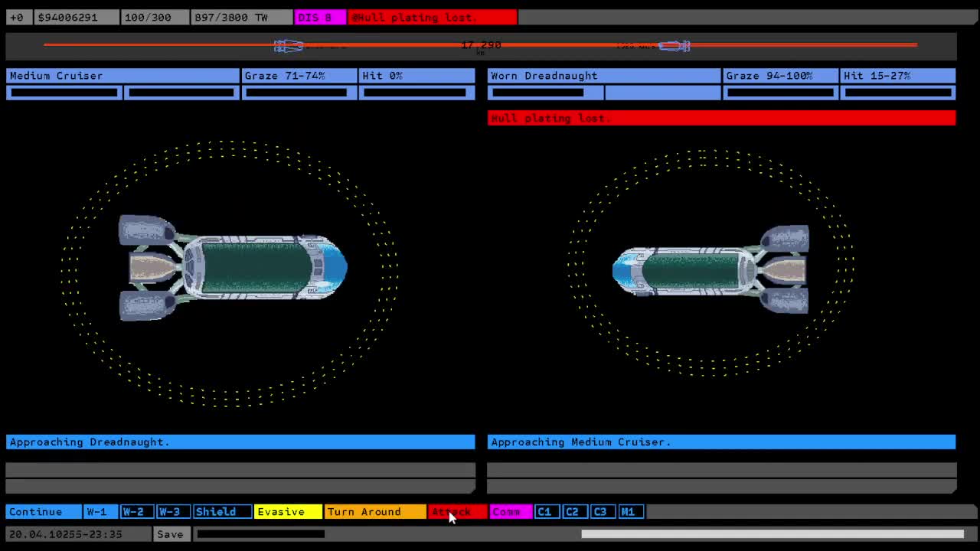Viewport: 980px width, 551px height.
Task: Fire weapon W-2
Action: (134, 512)
